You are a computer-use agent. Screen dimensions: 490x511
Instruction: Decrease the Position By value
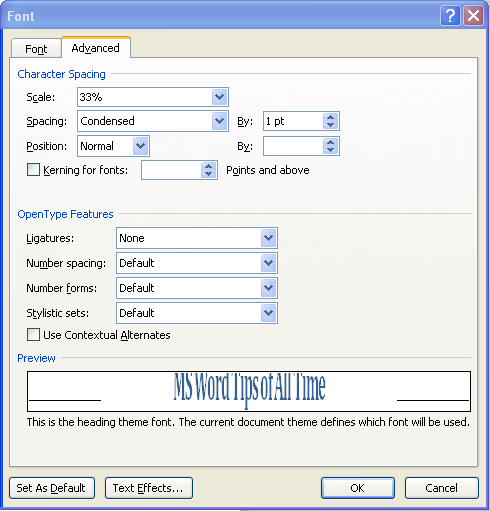(x=330, y=150)
